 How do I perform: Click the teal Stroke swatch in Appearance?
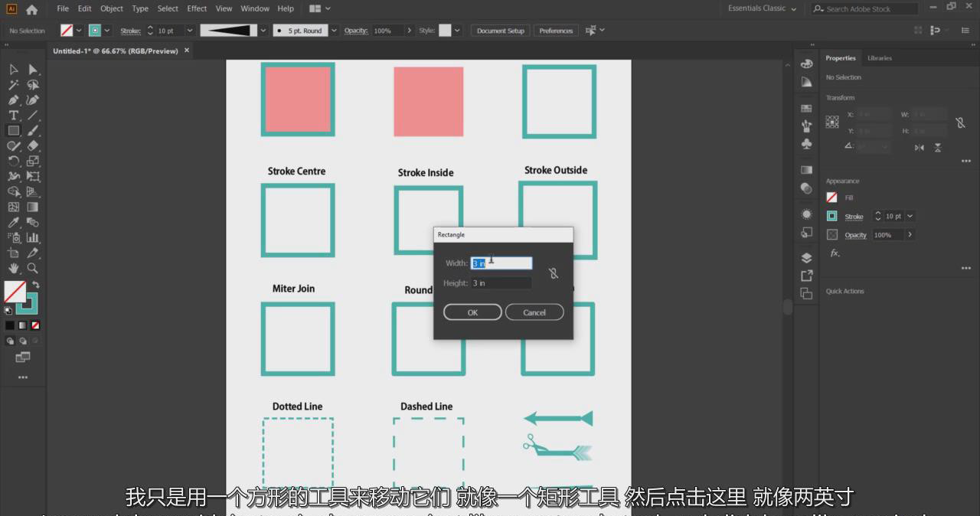[x=831, y=217]
